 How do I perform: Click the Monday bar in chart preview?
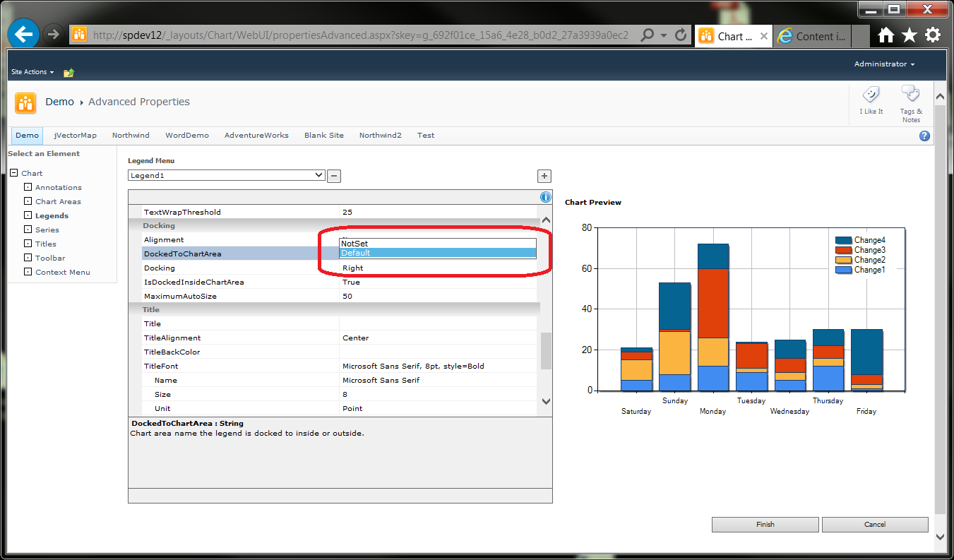tap(713, 317)
